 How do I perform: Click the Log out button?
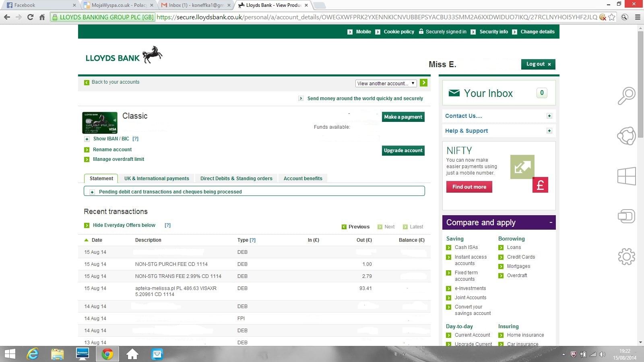[538, 64]
